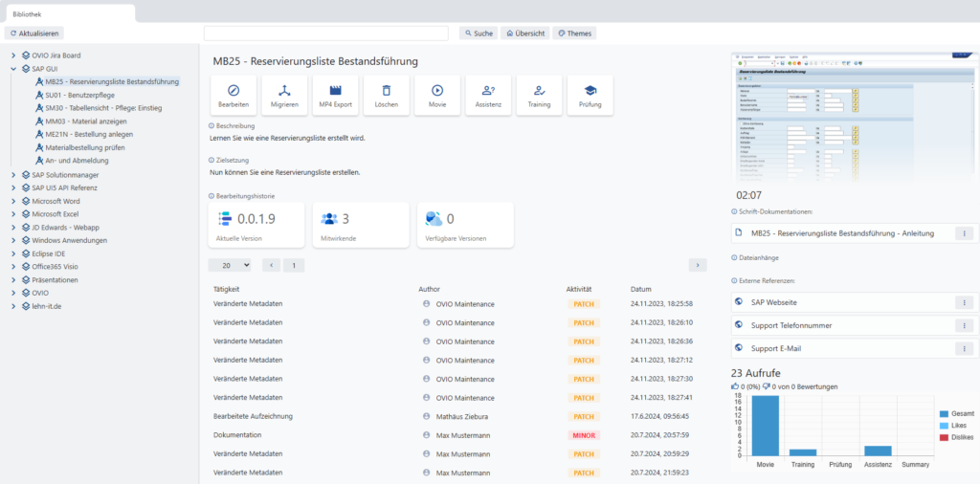Toggle Gesamt legend swatch in chart
Viewport: 980px width, 484px height.
tap(944, 414)
